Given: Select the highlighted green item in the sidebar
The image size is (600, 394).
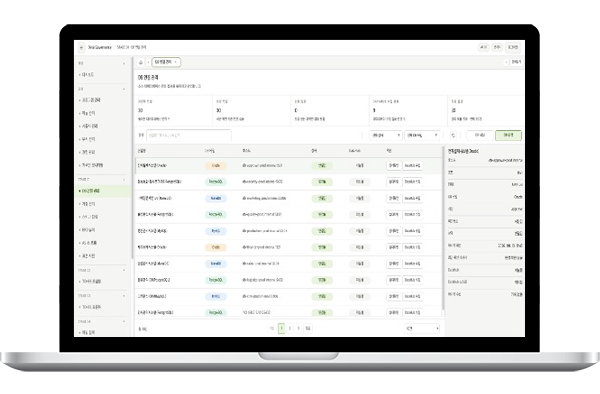Looking at the screenshot, I should coord(103,191).
